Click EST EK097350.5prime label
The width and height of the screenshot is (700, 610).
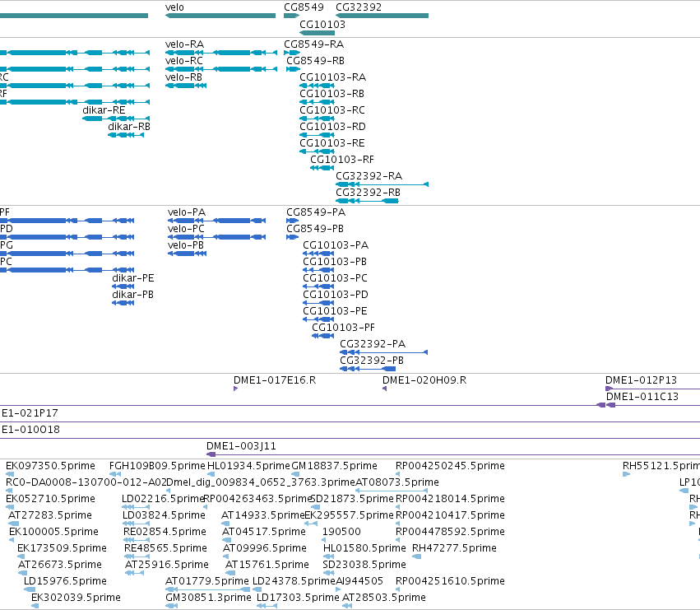50,466
